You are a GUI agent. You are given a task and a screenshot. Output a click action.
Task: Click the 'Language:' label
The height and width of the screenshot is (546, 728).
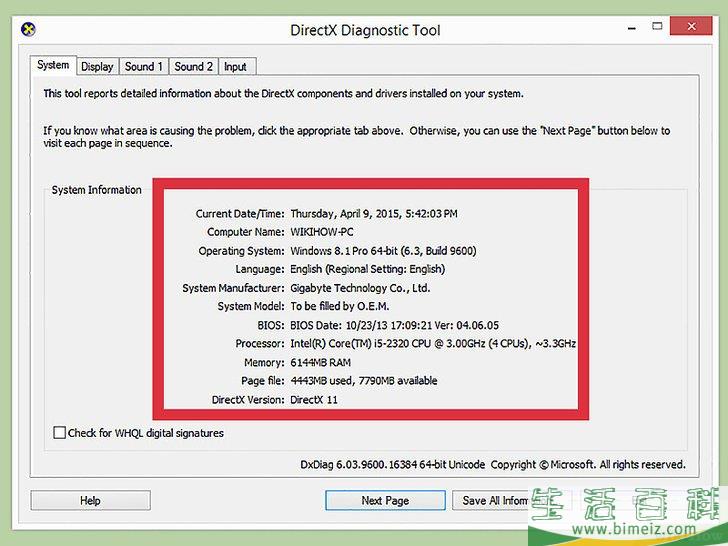[x=260, y=269]
